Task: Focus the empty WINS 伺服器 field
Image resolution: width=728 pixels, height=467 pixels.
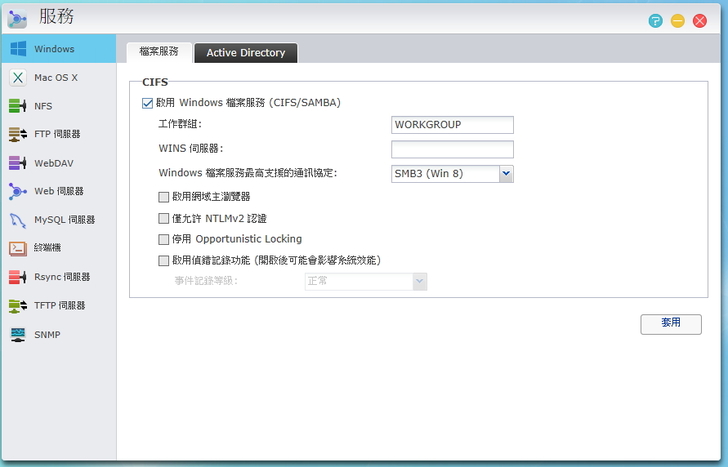Action: [x=452, y=149]
